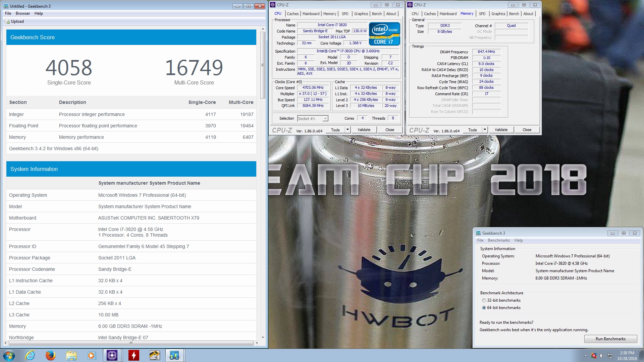The width and height of the screenshot is (644, 362).
Task: Open Windows Media Player from the taskbar
Action: (x=92, y=355)
